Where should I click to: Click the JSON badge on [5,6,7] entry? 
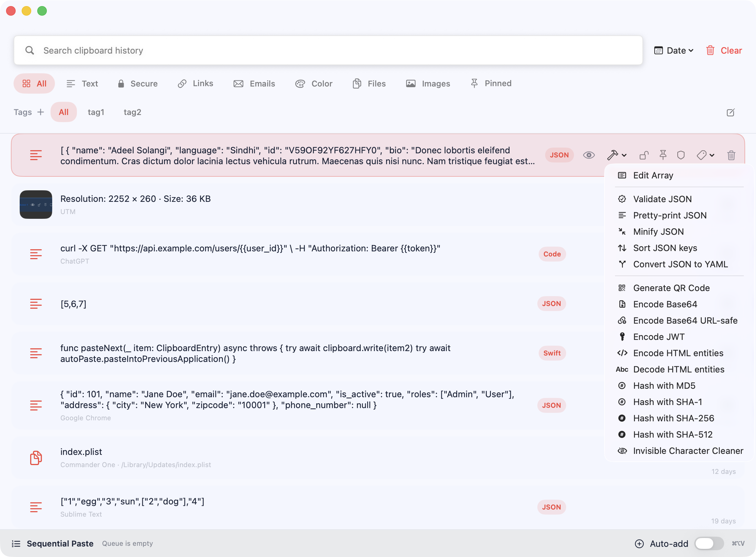(x=552, y=304)
